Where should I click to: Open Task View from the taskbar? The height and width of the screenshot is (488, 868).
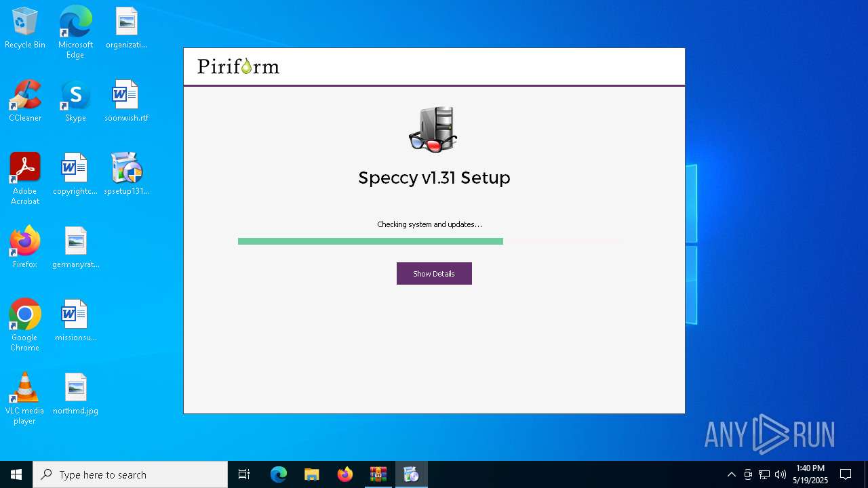[x=244, y=474]
